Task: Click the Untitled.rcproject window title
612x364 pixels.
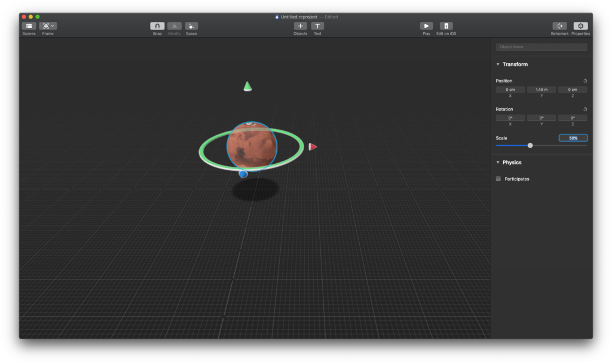Action: [299, 17]
